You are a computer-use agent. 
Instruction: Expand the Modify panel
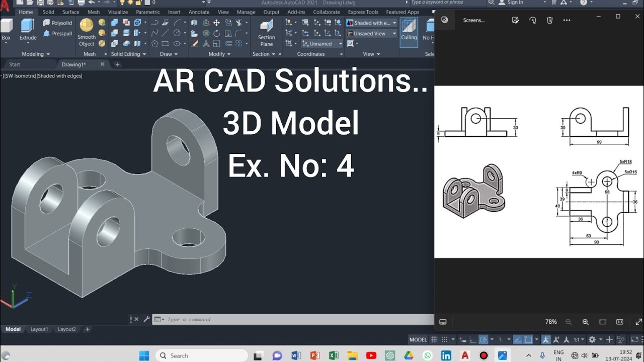(x=219, y=54)
